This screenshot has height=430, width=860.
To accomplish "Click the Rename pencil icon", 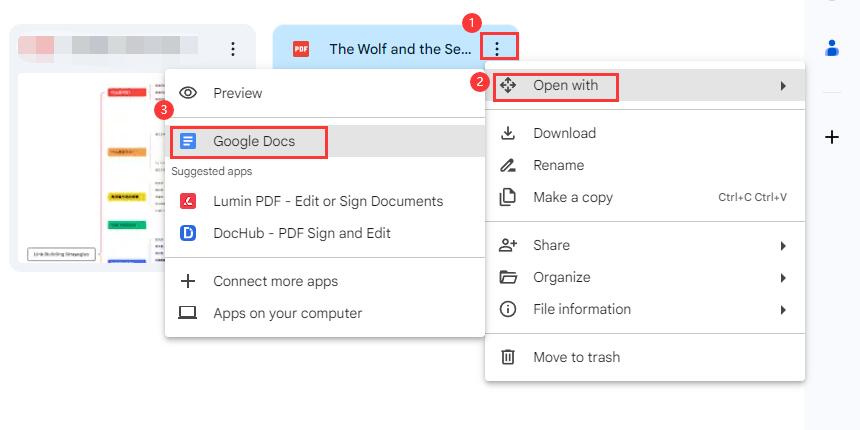I will (508, 165).
